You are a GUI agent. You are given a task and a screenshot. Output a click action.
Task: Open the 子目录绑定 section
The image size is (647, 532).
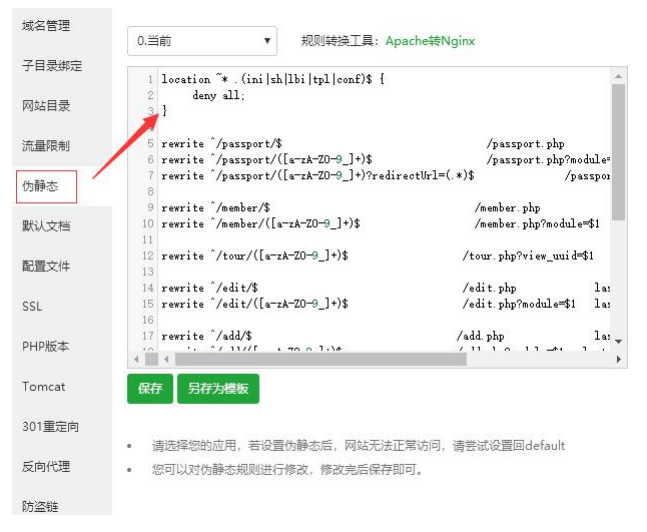point(52,66)
